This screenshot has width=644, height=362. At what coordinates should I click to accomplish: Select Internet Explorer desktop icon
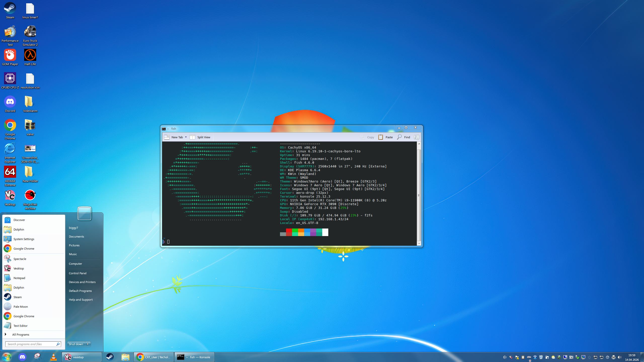pos(10,153)
